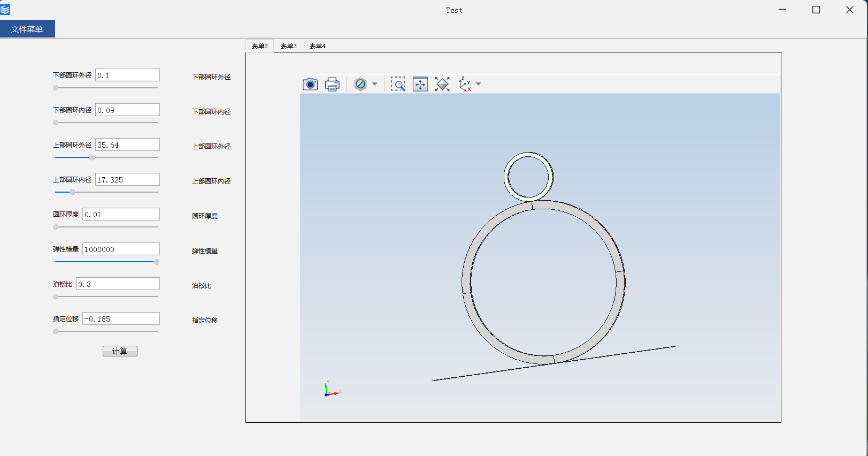Click the 计算 button
The width and height of the screenshot is (868, 456).
120,351
